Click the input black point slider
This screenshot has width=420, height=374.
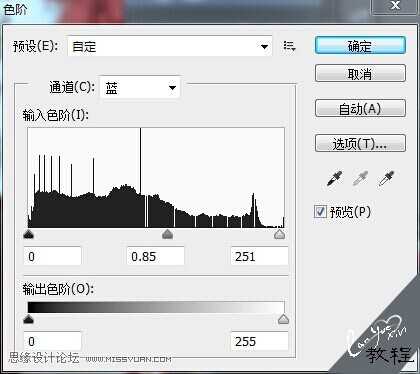click(29, 234)
